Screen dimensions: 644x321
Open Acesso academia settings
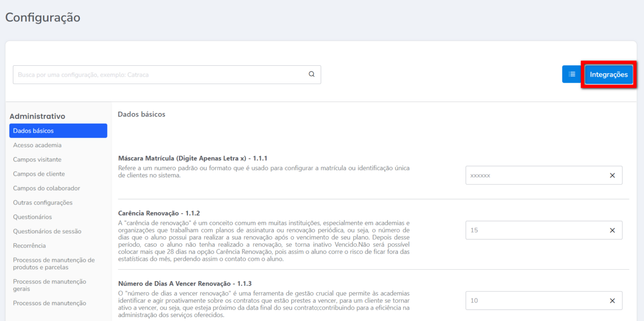point(37,145)
